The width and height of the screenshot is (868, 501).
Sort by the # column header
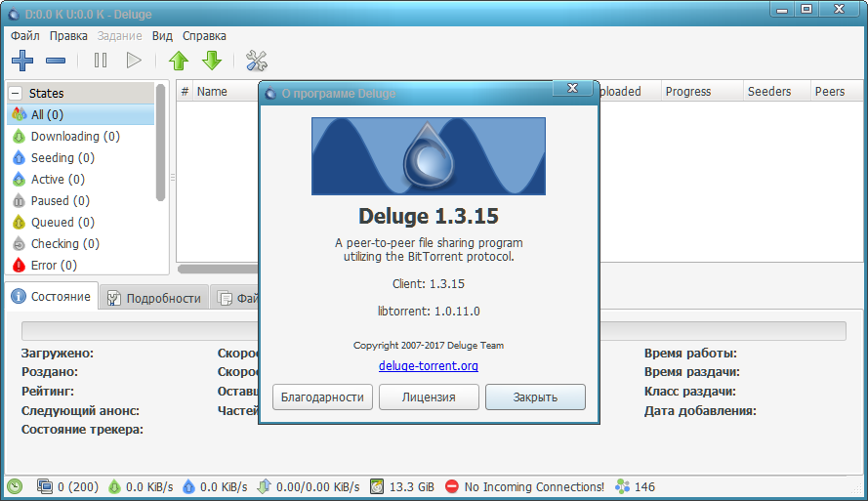pyautogui.click(x=185, y=92)
